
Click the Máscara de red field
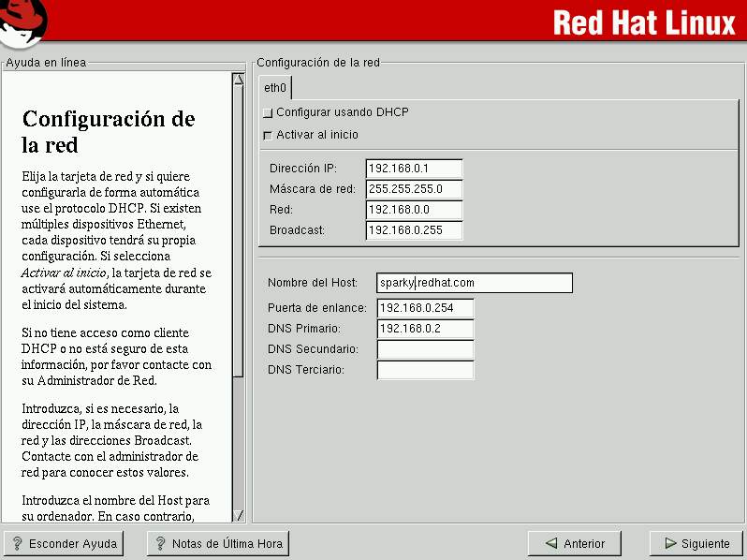pos(415,189)
